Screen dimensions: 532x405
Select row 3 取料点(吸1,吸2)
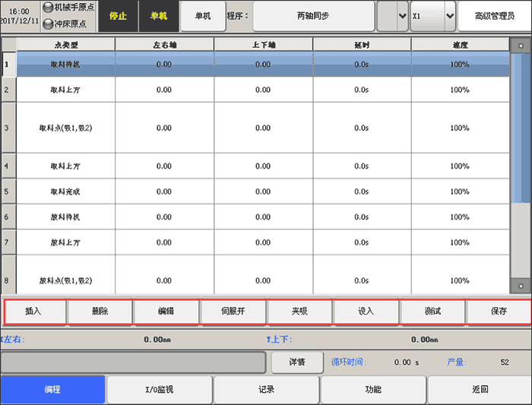coord(65,128)
